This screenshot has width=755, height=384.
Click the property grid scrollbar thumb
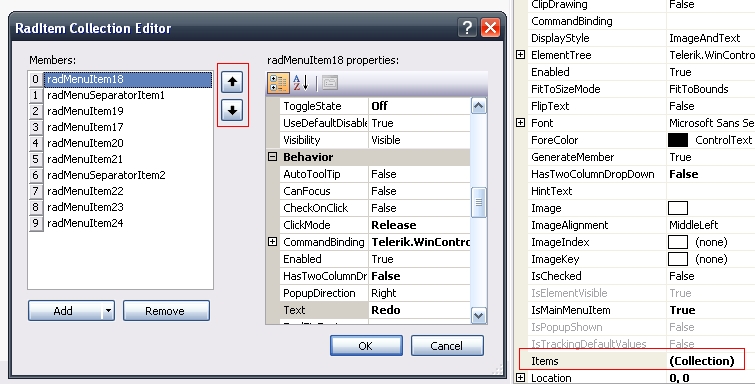[x=479, y=202]
